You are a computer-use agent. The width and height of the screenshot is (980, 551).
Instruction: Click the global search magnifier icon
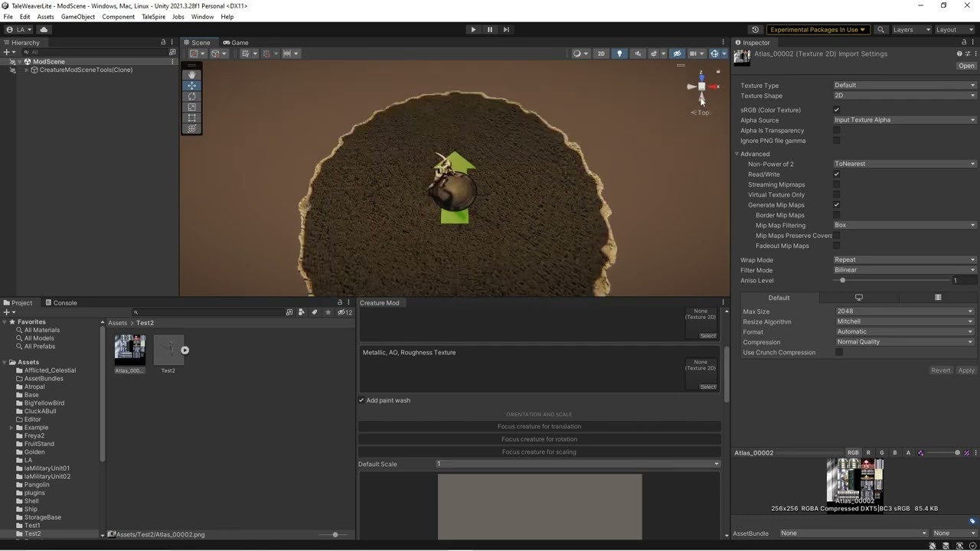point(880,30)
